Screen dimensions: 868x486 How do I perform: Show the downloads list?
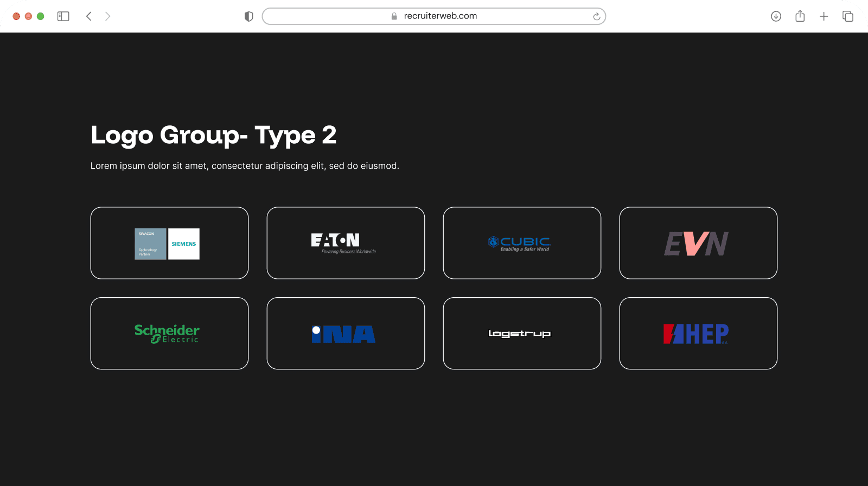tap(776, 16)
